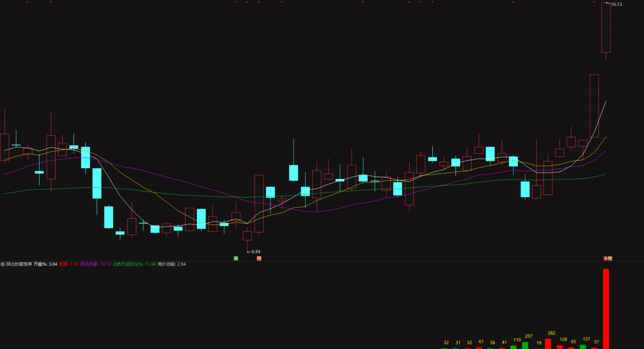Select the purple 陕北炒家 16.13 label
Screen dimensions: 644x349
tap(95, 264)
